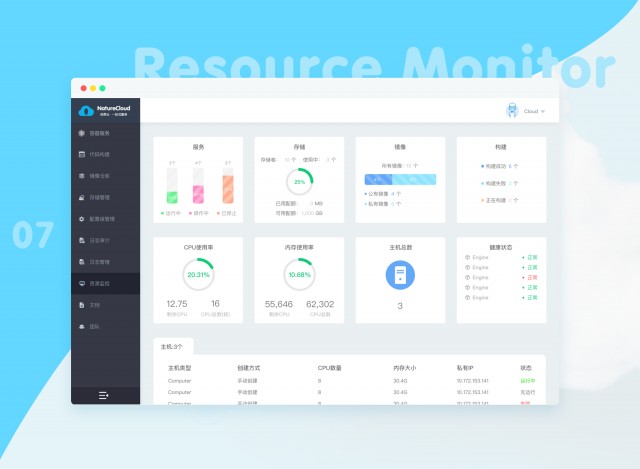Click the 构建成功 legend entry
Screen dimensions: 640x469
(500, 166)
